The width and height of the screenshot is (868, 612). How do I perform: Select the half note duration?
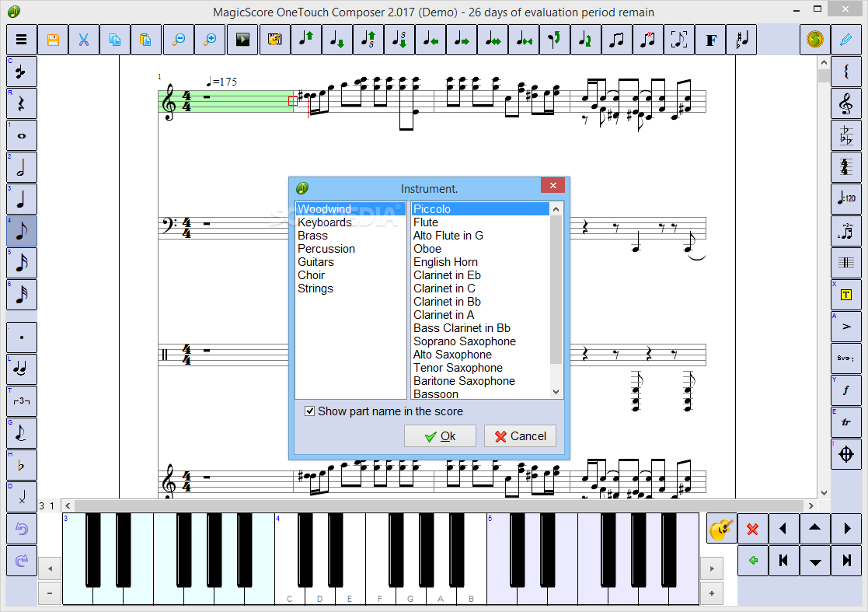point(22,167)
